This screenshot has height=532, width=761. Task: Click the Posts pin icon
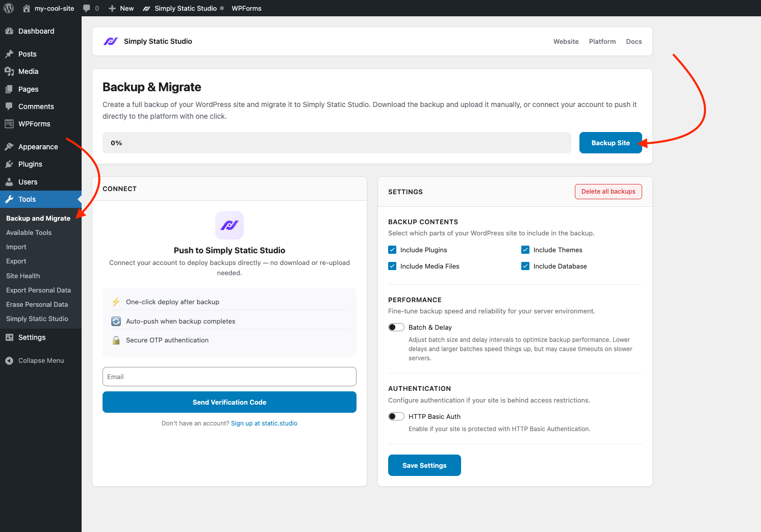(9, 54)
